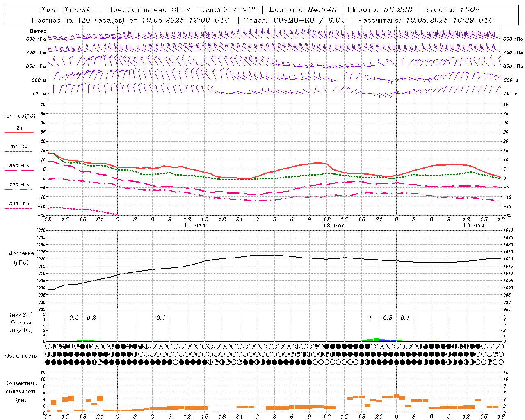Click the (мм/3ч.) precipitation unit label
Viewport: 525px width, 420px height.
(21, 315)
